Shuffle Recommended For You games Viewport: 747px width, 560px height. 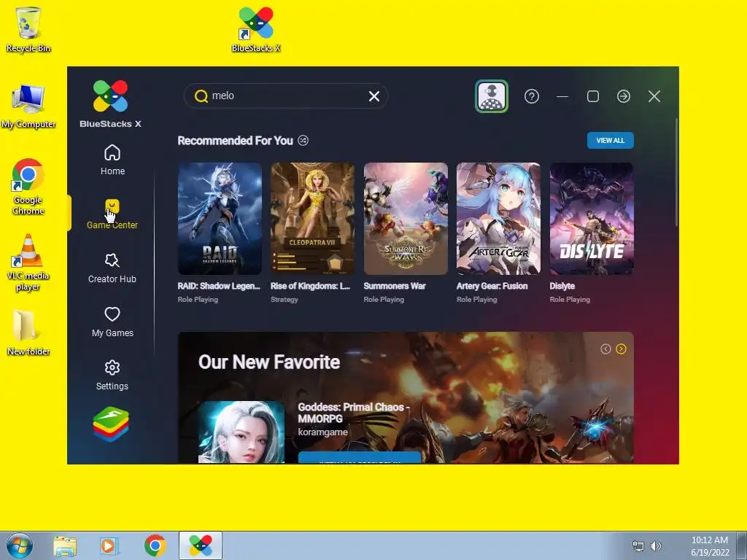[303, 141]
